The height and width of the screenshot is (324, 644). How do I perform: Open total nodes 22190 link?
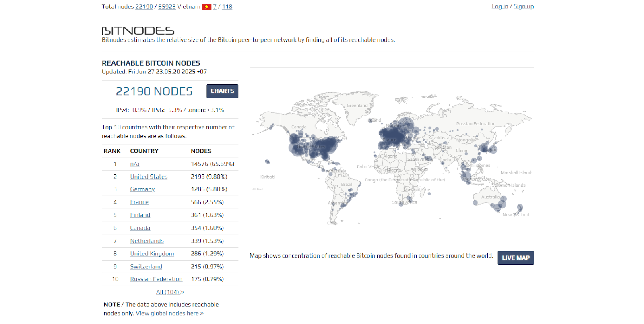(144, 7)
